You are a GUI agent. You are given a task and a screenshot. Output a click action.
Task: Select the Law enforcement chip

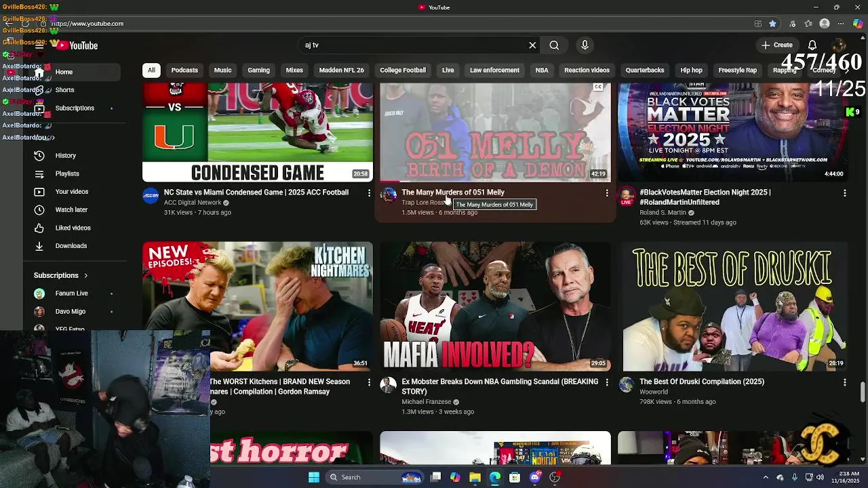(494, 70)
